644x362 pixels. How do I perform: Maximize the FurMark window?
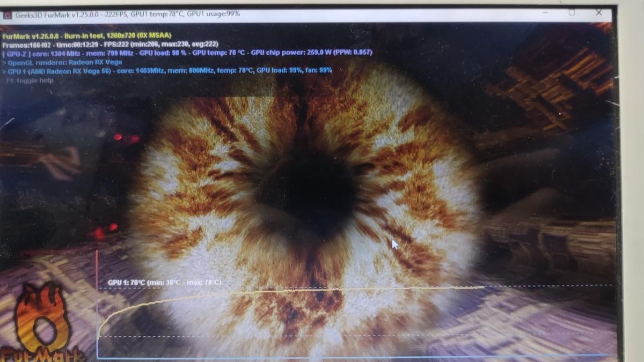[572, 12]
